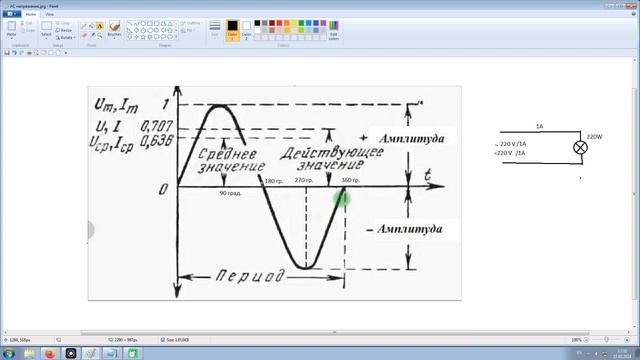
Task: Click Undo icon in quick access toolbar
Action: click(14, 53)
